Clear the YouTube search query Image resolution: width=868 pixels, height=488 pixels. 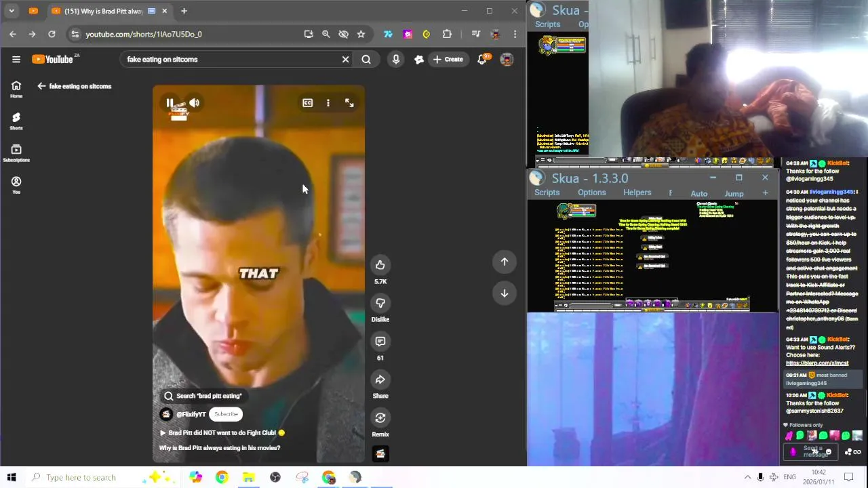345,60
